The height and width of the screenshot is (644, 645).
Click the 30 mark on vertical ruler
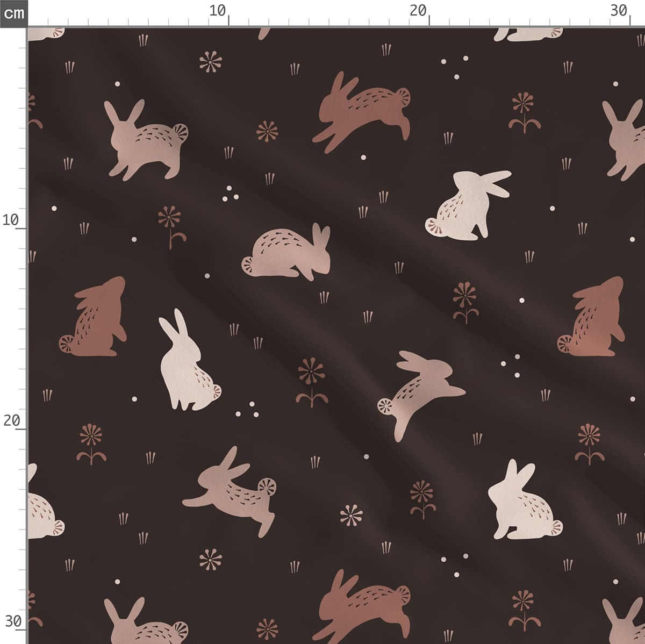click(x=13, y=621)
